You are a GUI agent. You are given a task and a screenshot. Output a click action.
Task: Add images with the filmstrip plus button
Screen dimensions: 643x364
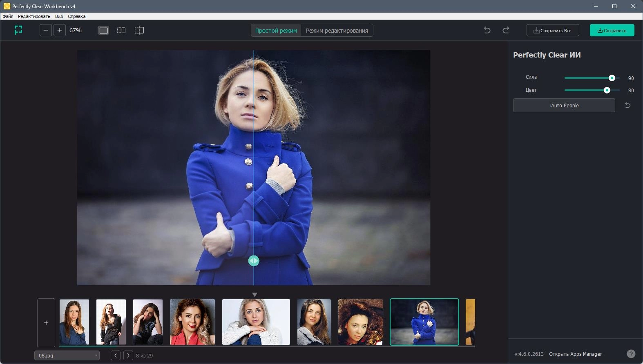click(x=46, y=323)
